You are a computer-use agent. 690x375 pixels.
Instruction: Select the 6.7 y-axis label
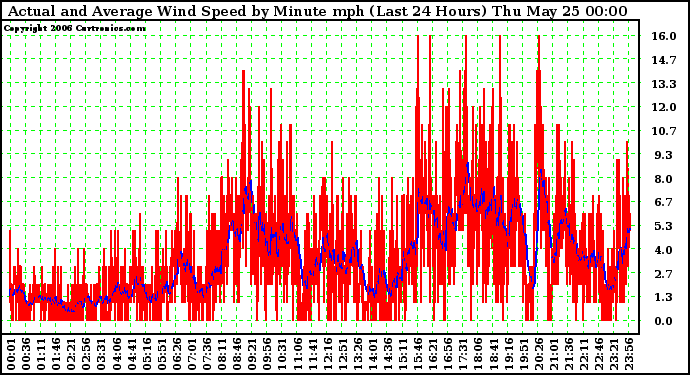coord(664,202)
